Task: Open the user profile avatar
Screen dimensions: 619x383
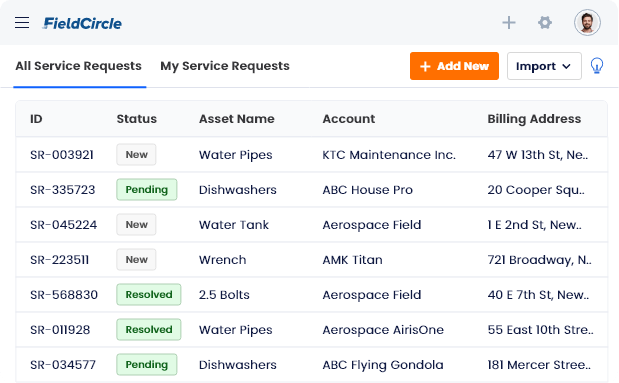Action: pos(587,23)
